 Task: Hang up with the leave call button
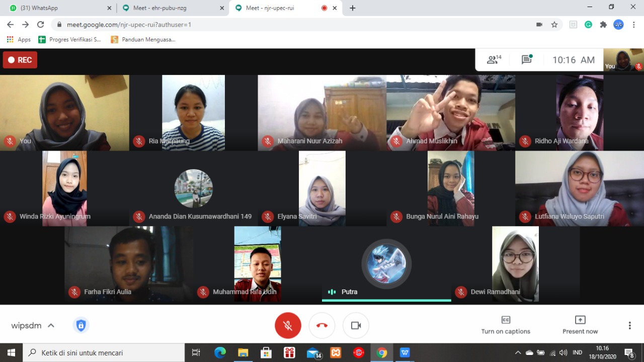322,326
